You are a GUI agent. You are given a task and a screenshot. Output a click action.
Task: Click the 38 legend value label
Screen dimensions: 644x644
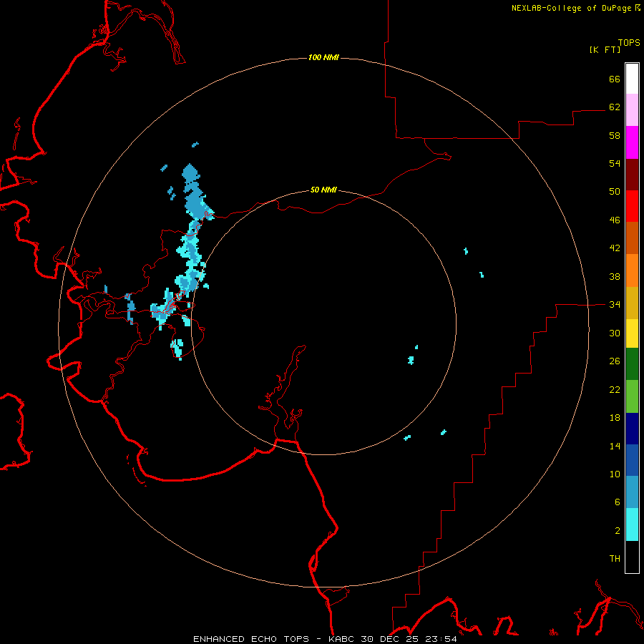[x=615, y=276]
